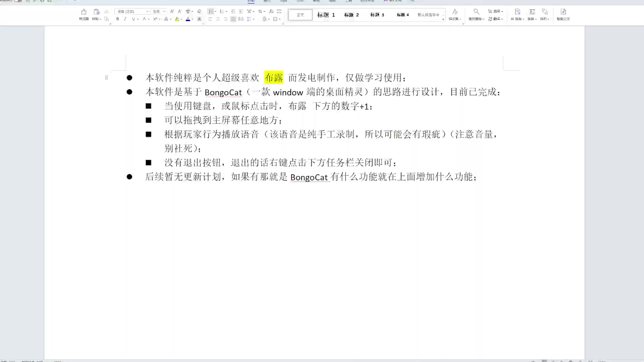The image size is (644, 362).
Task: Click first BongoCat word in second bullet
Action: coord(223,92)
